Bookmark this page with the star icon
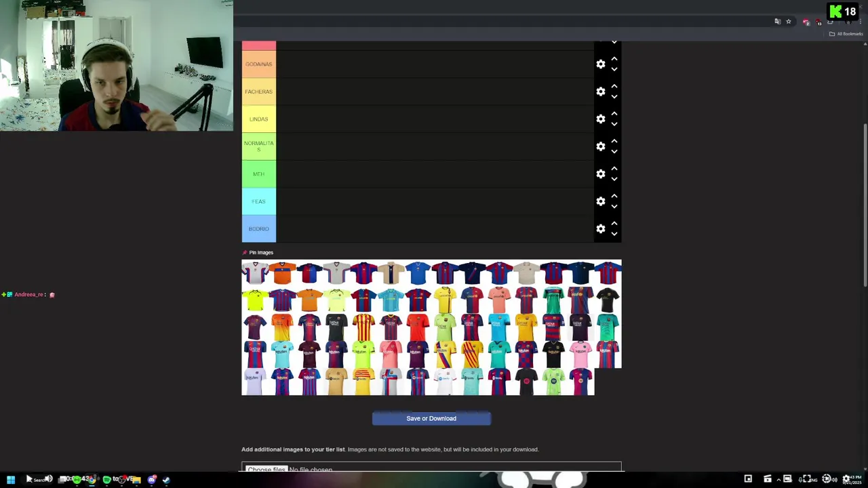This screenshot has width=868, height=488. click(789, 22)
